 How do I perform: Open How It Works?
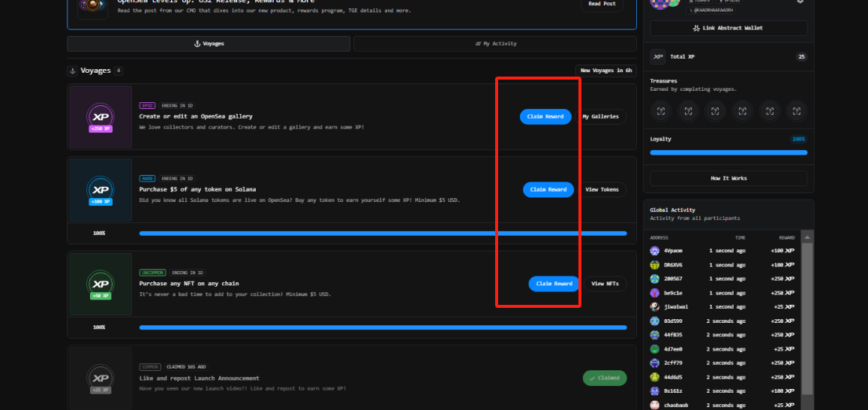coord(728,179)
